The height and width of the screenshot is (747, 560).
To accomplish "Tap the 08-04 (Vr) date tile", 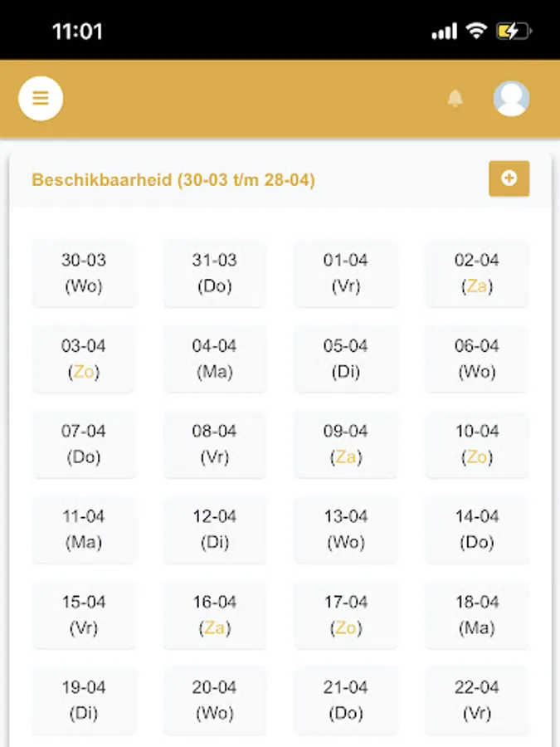I will (x=214, y=444).
